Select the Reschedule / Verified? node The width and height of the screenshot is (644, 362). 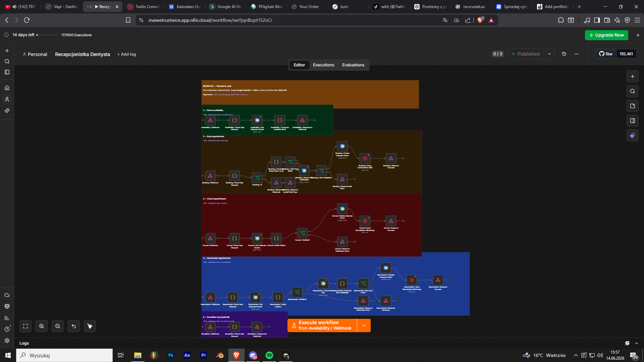(297, 292)
